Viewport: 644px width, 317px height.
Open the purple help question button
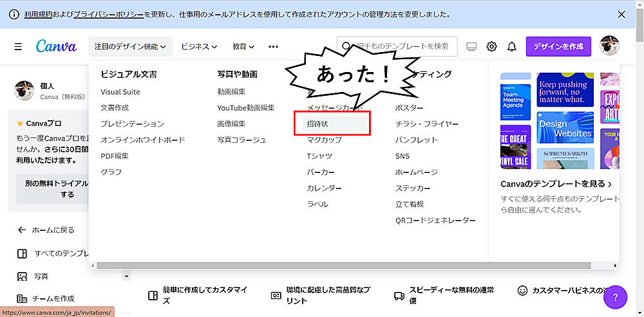pos(615,297)
